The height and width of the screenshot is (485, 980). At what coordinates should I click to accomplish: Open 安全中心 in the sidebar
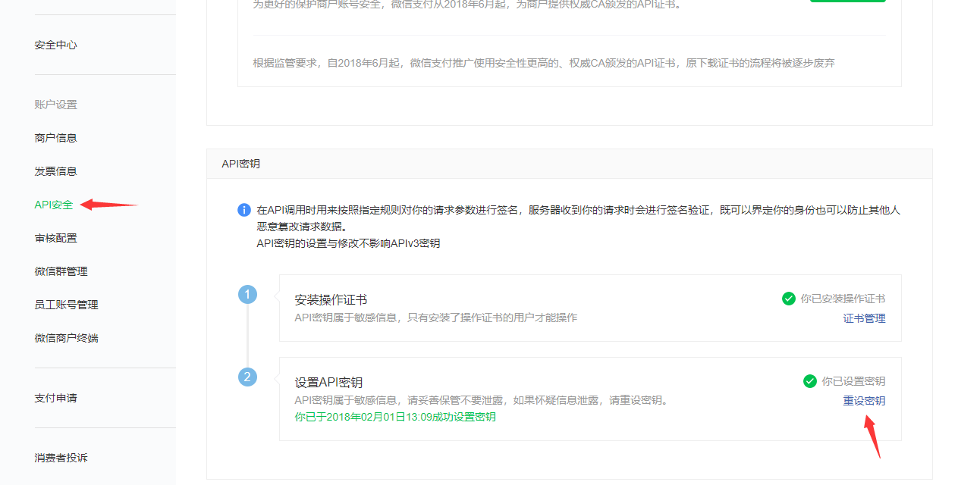tap(55, 45)
